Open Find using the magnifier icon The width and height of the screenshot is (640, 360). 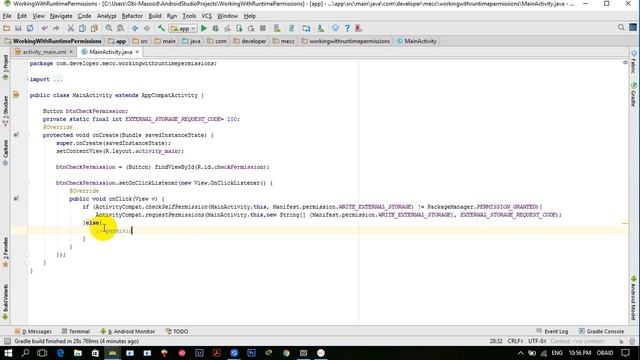click(x=109, y=28)
